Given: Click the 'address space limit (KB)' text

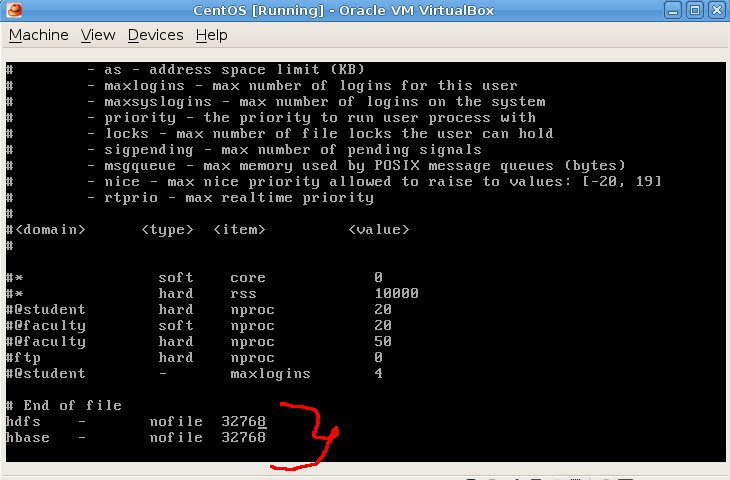Looking at the screenshot, I should coord(257,70).
